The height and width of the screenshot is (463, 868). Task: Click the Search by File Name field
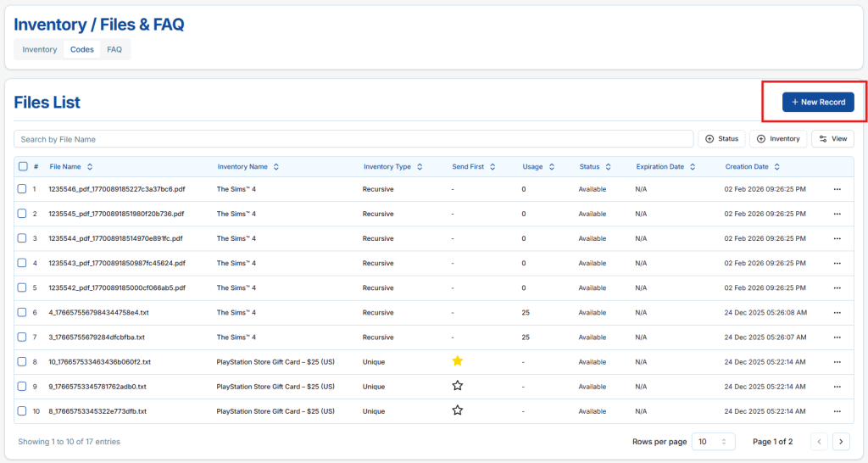point(353,139)
